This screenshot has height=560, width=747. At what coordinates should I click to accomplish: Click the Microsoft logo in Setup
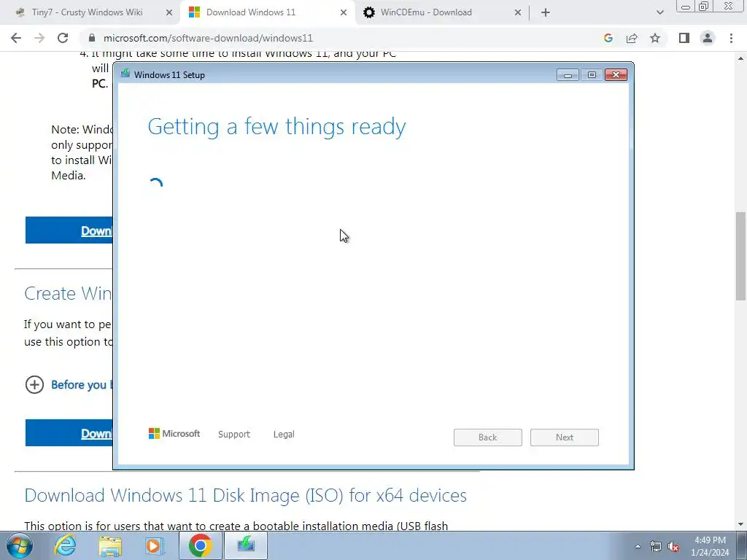pos(174,433)
